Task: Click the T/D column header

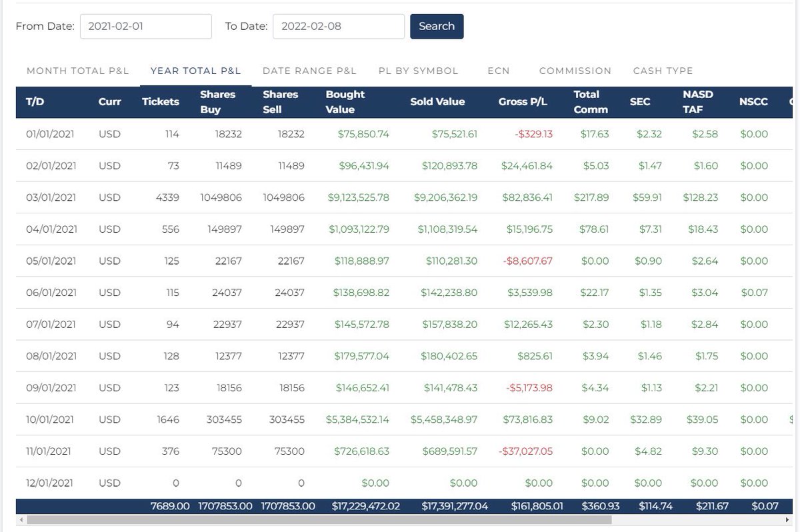Action: click(x=35, y=102)
